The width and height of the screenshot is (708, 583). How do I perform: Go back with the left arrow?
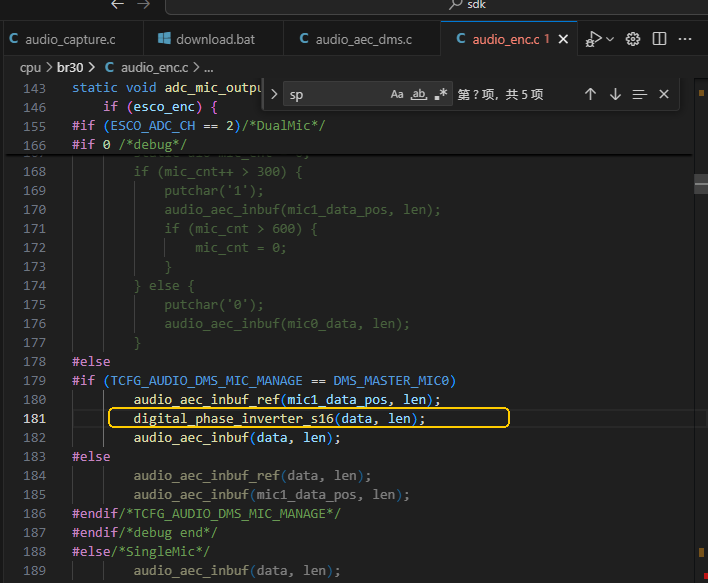click(117, 5)
